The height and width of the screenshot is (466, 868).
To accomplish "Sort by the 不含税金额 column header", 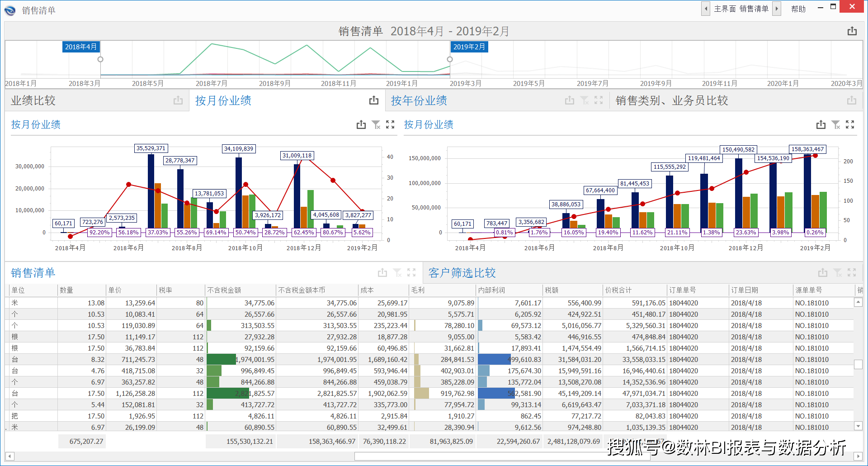I will pyautogui.click(x=241, y=290).
